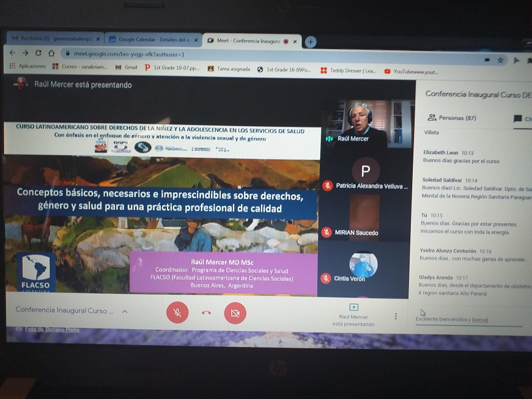This screenshot has width=532, height=399.
Task: Close the Google Calendar tab
Action: tap(196, 40)
